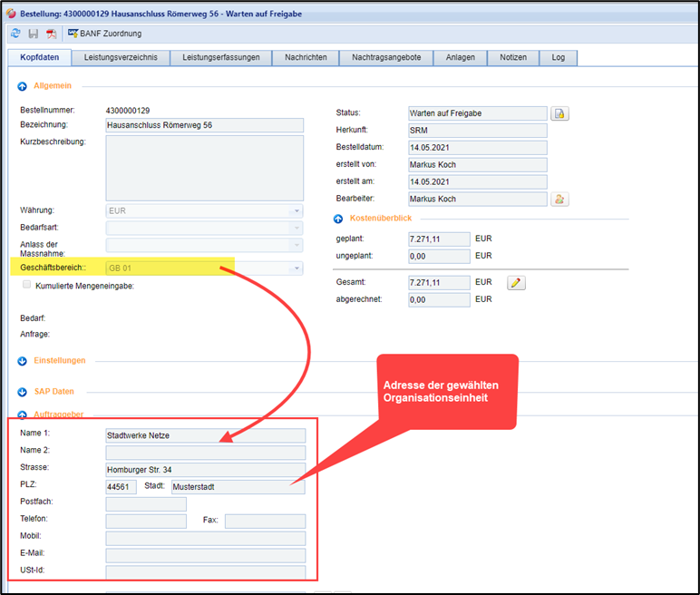This screenshot has height=595, width=700.
Task: Click the pencil icon next to Gesamt
Action: click(516, 283)
